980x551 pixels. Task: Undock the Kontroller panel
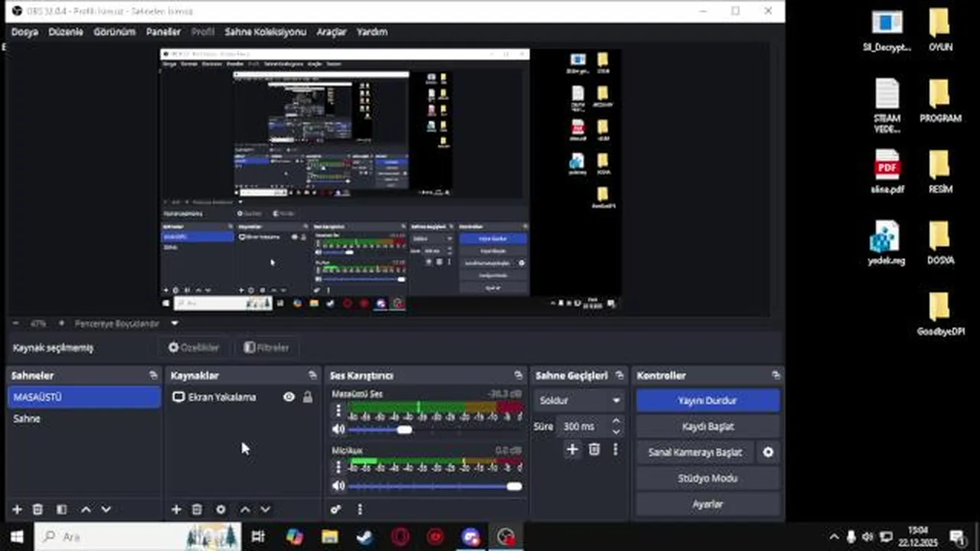tap(776, 376)
